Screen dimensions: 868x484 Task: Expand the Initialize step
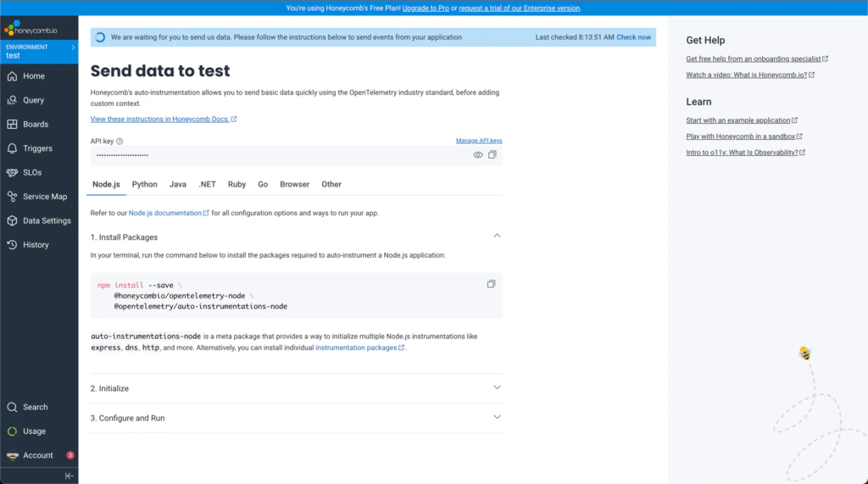(497, 387)
